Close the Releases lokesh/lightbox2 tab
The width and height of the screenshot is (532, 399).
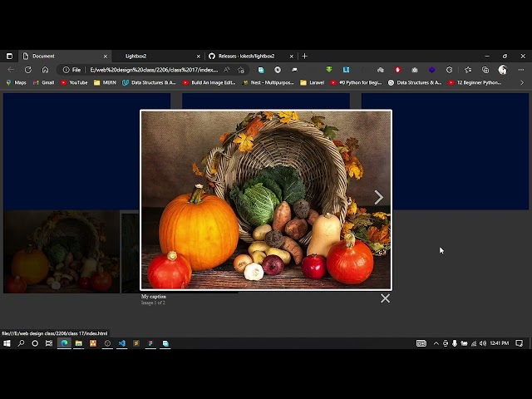coord(292,57)
